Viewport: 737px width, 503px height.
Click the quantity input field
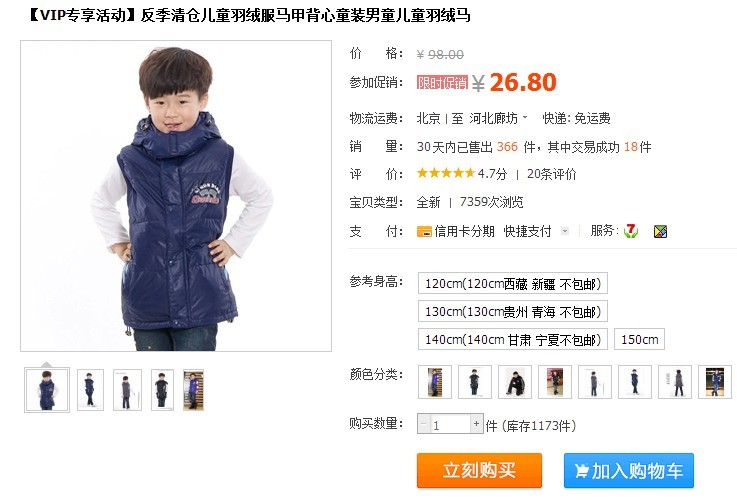point(450,424)
